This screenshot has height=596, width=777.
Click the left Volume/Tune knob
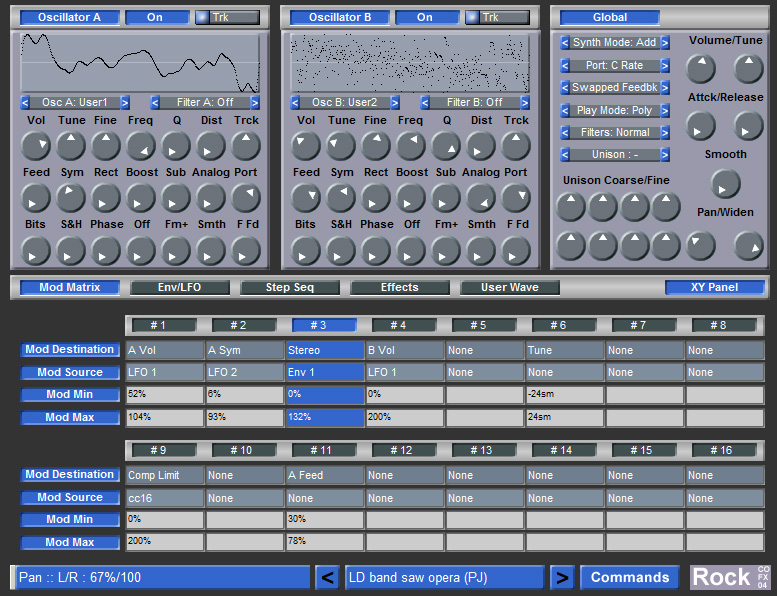(x=700, y=68)
